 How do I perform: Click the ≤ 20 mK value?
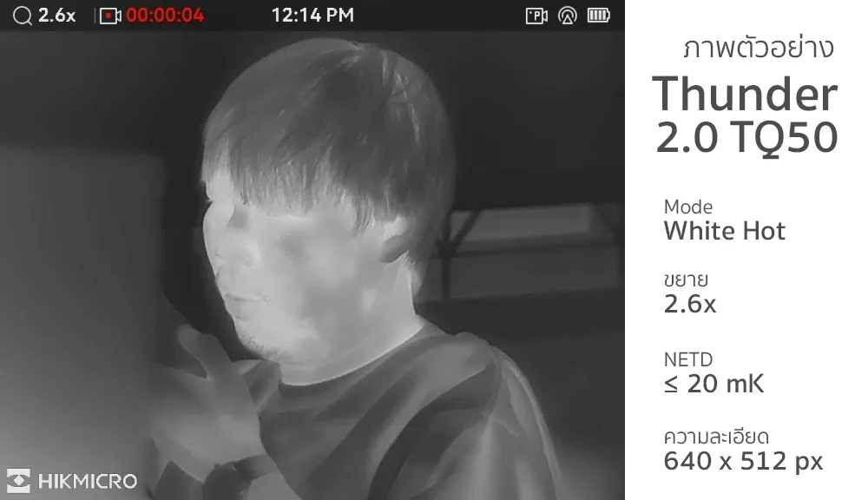pos(714,384)
